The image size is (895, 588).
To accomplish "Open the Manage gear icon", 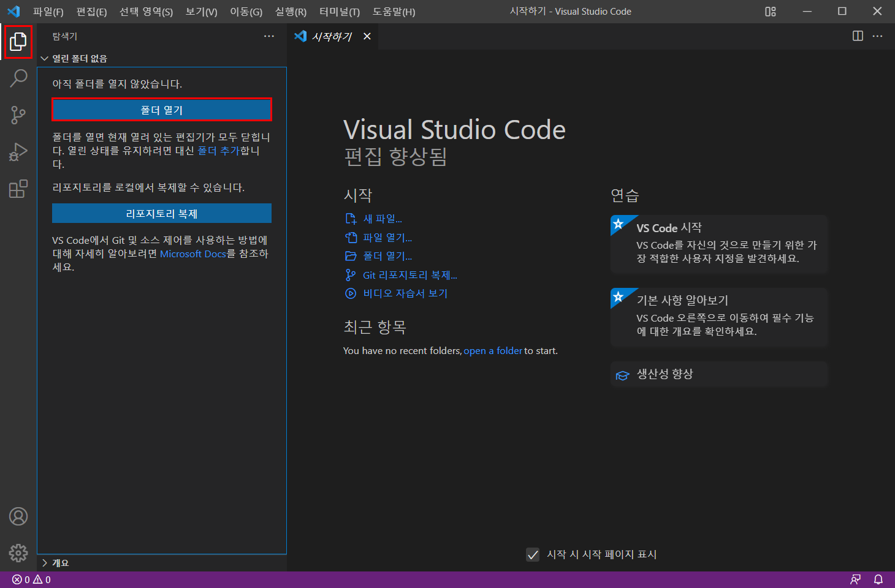I will point(18,553).
